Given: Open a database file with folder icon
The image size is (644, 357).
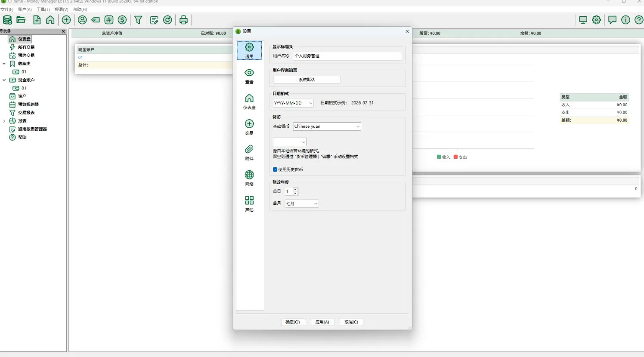Looking at the screenshot, I should [21, 20].
